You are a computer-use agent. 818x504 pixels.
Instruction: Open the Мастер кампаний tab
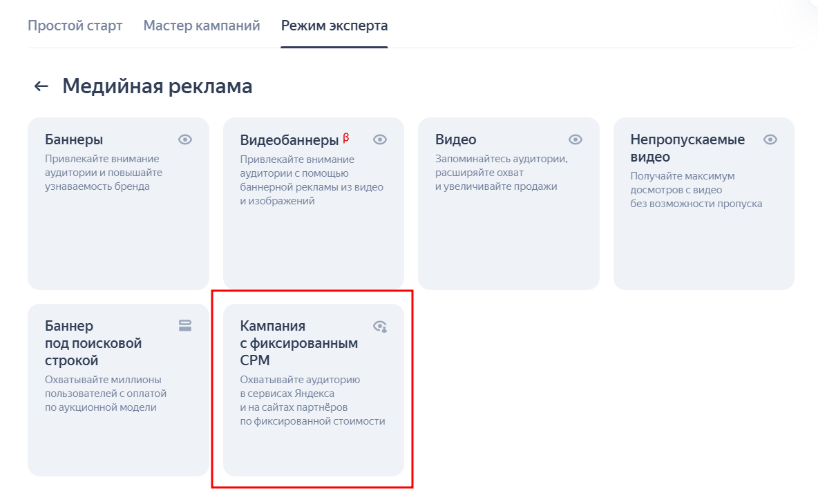coord(202,26)
